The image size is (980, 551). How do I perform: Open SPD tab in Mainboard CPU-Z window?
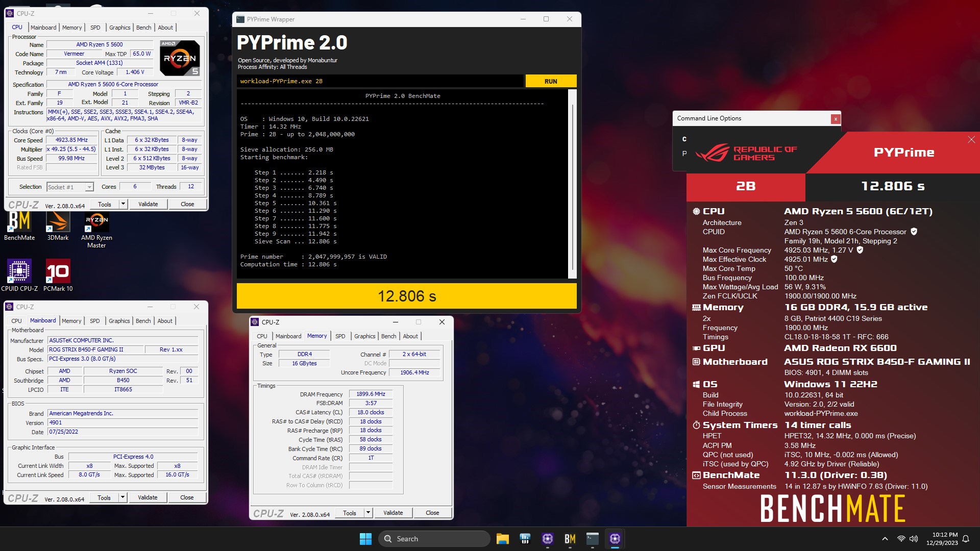[95, 321]
